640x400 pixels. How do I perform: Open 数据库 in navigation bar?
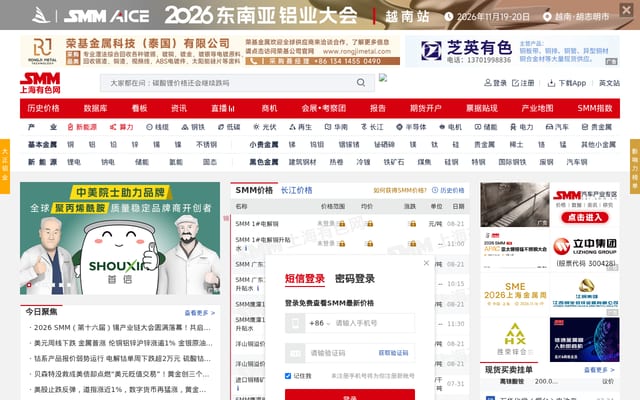click(96, 108)
